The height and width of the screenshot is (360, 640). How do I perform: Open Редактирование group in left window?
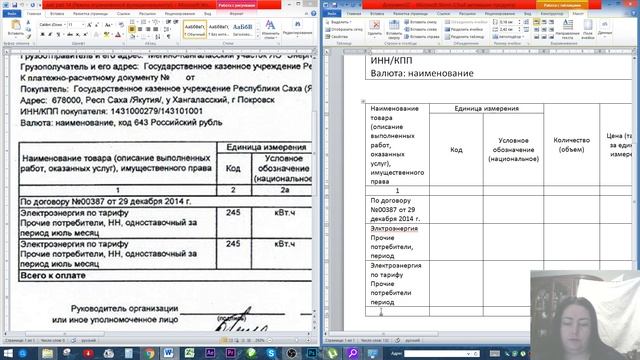coord(297,29)
